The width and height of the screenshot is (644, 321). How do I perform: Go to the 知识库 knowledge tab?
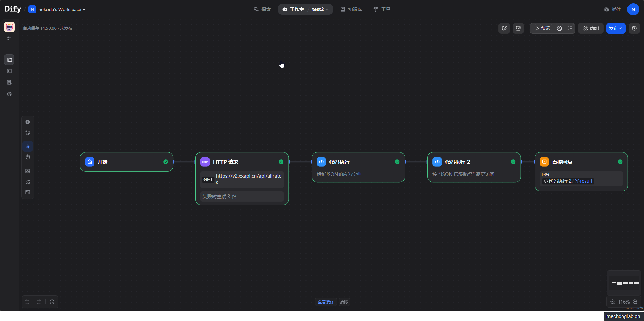(x=351, y=9)
